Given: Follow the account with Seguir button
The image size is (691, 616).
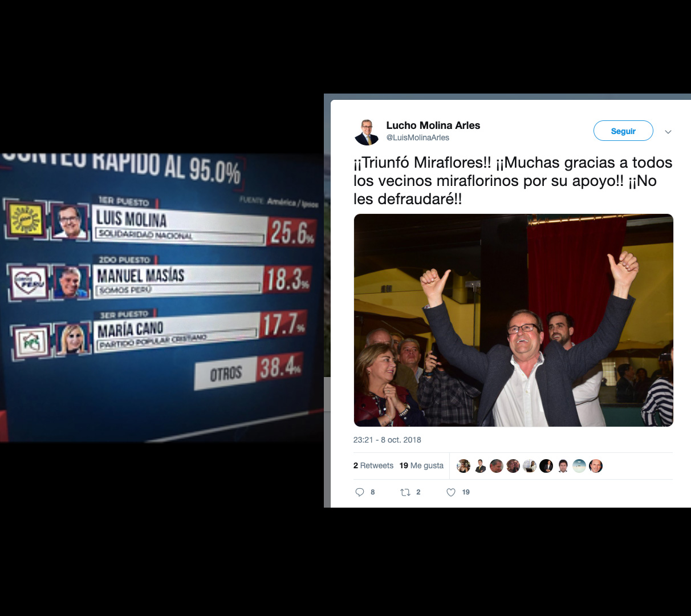Looking at the screenshot, I should pyautogui.click(x=623, y=131).
